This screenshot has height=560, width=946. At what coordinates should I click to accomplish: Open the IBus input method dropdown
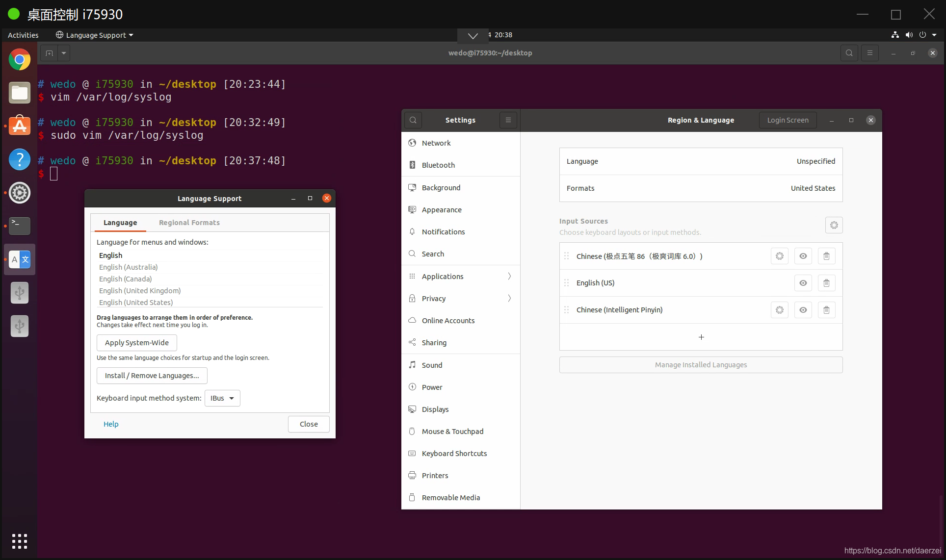coord(222,398)
